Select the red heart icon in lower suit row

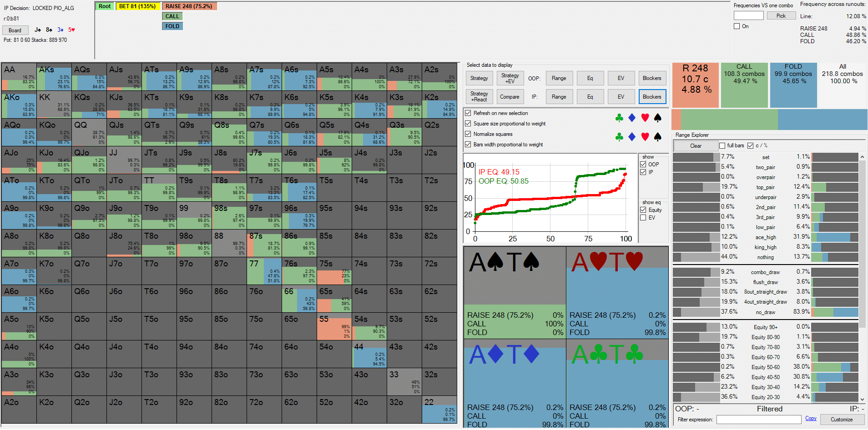(645, 137)
